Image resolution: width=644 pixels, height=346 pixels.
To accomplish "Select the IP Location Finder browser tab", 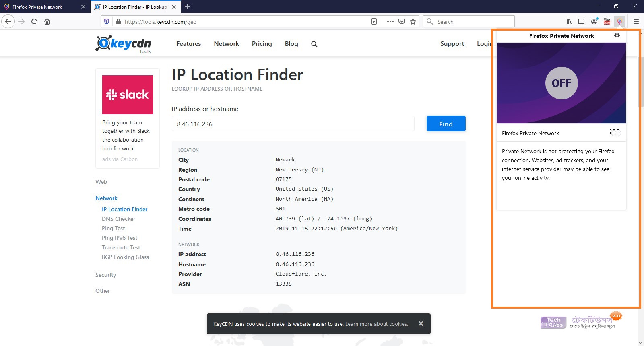I will click(135, 7).
